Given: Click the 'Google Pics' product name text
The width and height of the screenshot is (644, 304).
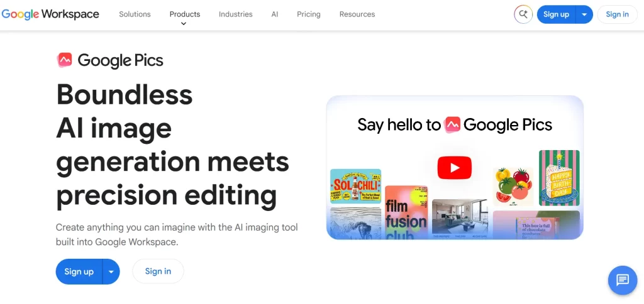Looking at the screenshot, I should click(120, 61).
